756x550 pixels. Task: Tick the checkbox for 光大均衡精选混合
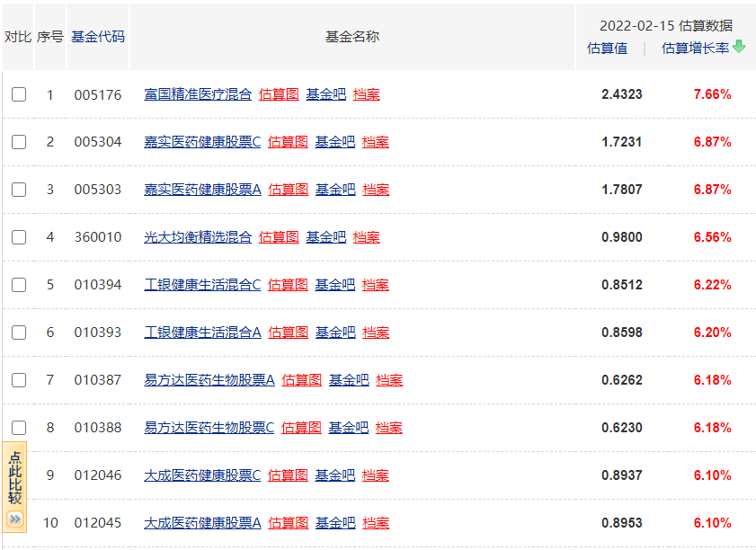pos(19,237)
